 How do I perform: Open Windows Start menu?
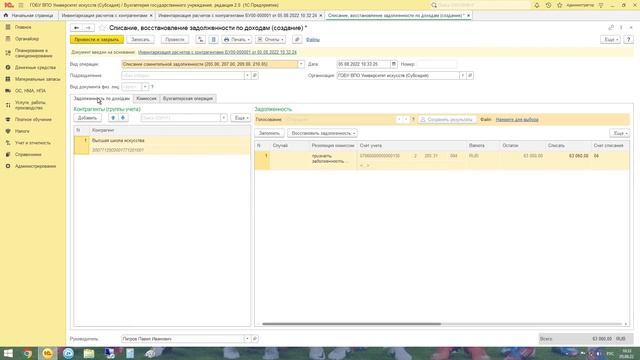[8, 353]
